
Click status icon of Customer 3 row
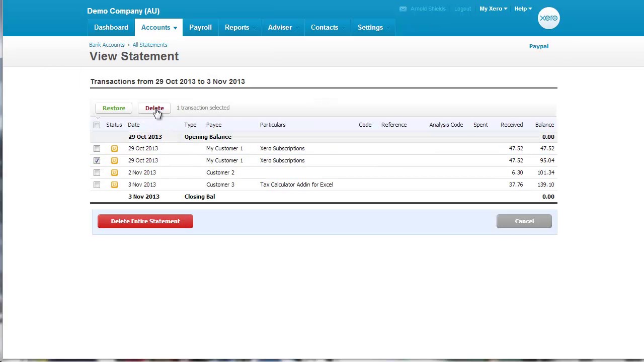click(x=114, y=185)
